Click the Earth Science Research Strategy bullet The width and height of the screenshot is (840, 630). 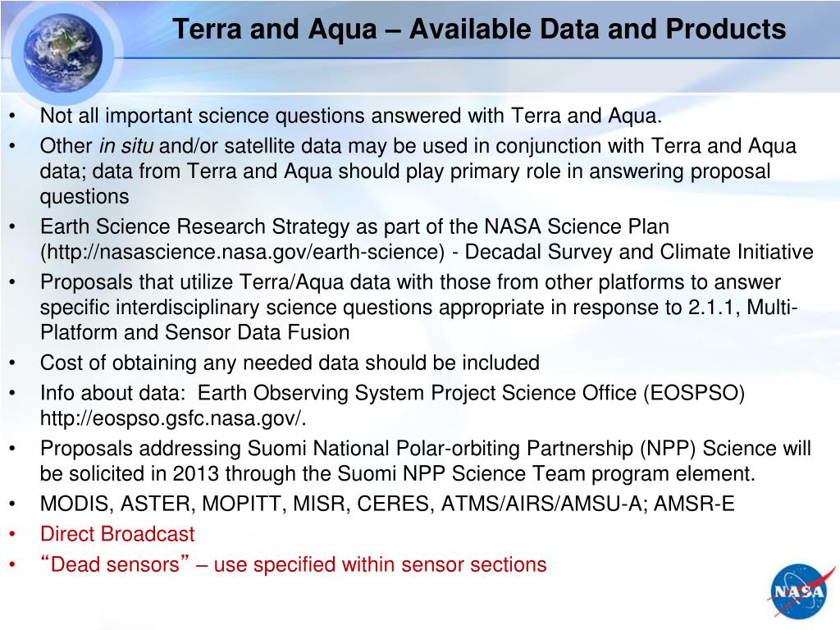427,239
